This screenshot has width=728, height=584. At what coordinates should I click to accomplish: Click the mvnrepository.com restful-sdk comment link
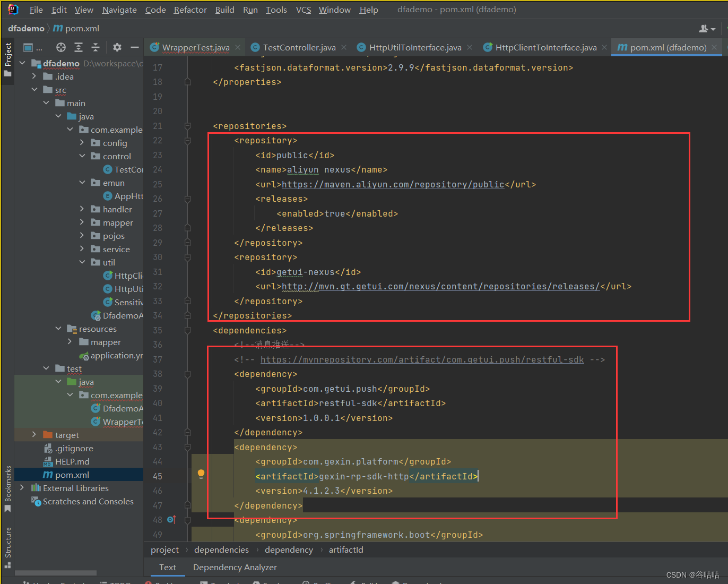[x=422, y=360]
